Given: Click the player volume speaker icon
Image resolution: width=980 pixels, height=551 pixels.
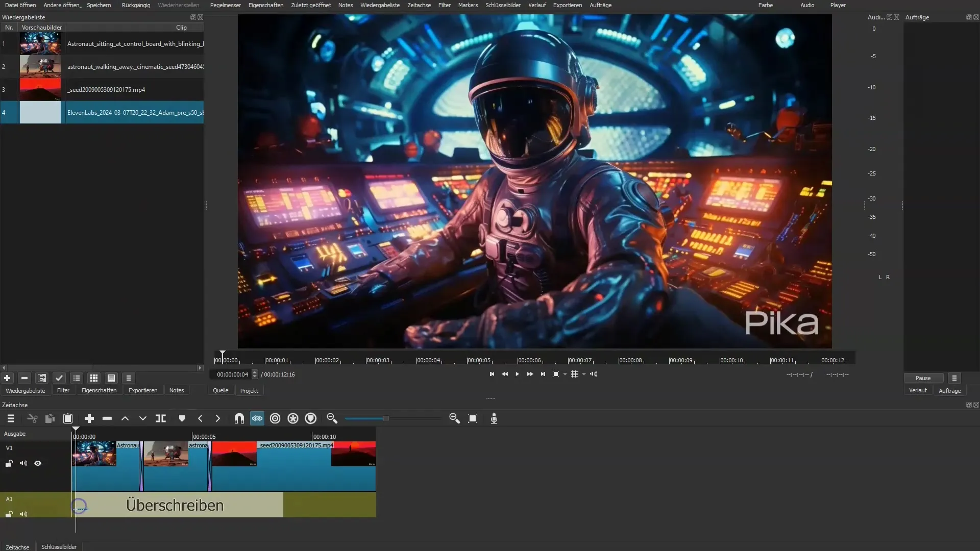Looking at the screenshot, I should pos(594,374).
